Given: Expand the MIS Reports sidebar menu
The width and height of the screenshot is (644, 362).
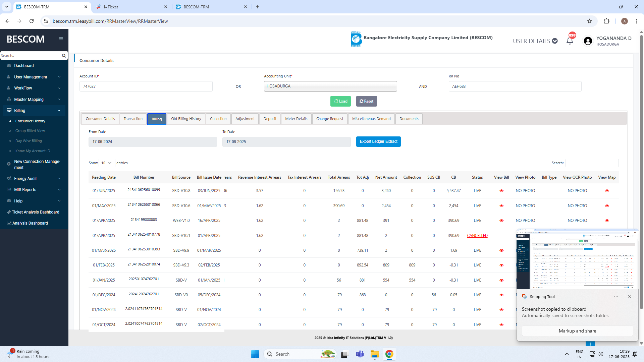Looking at the screenshot, I should 34,190.
